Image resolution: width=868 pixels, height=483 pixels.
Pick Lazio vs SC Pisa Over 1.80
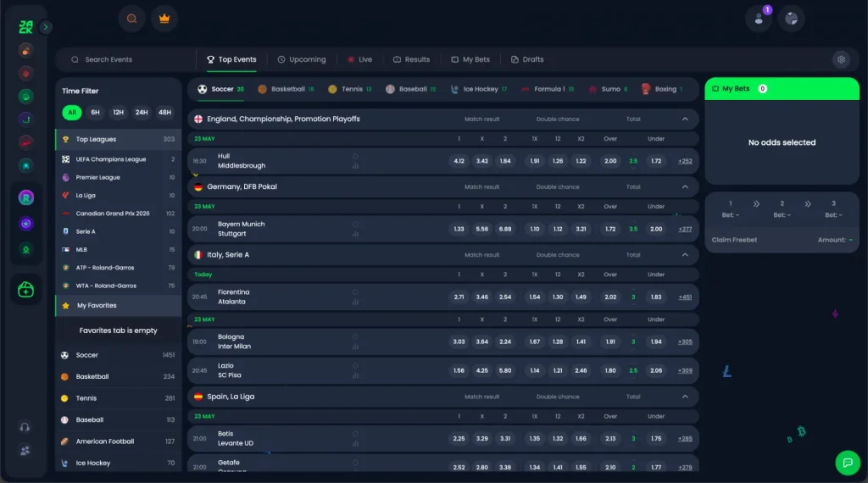610,370
